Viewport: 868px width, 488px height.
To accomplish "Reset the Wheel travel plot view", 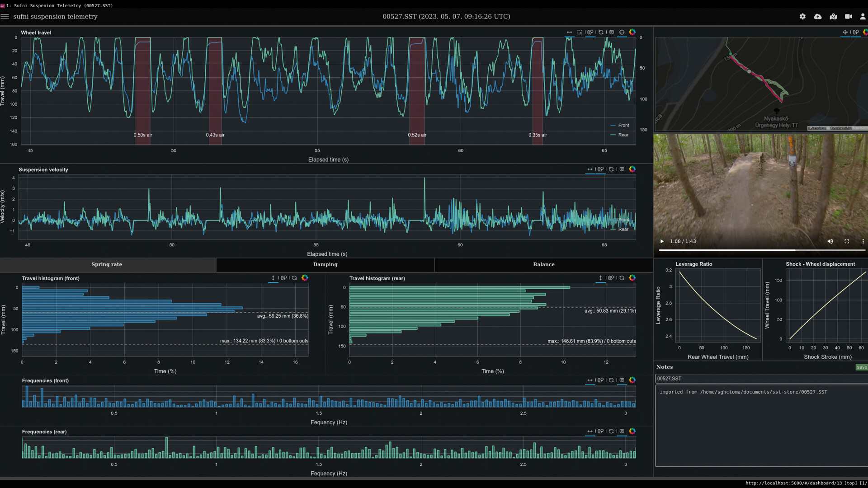I will pos(601,33).
